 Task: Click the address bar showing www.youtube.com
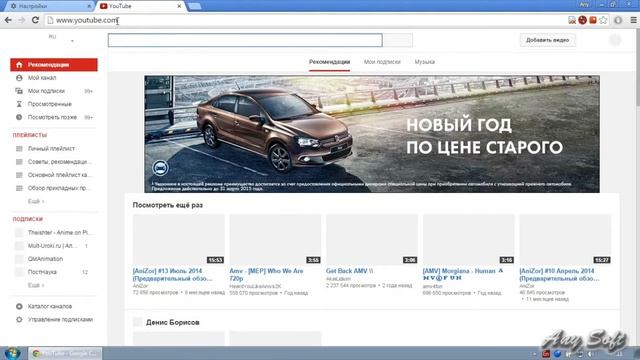coord(306,20)
